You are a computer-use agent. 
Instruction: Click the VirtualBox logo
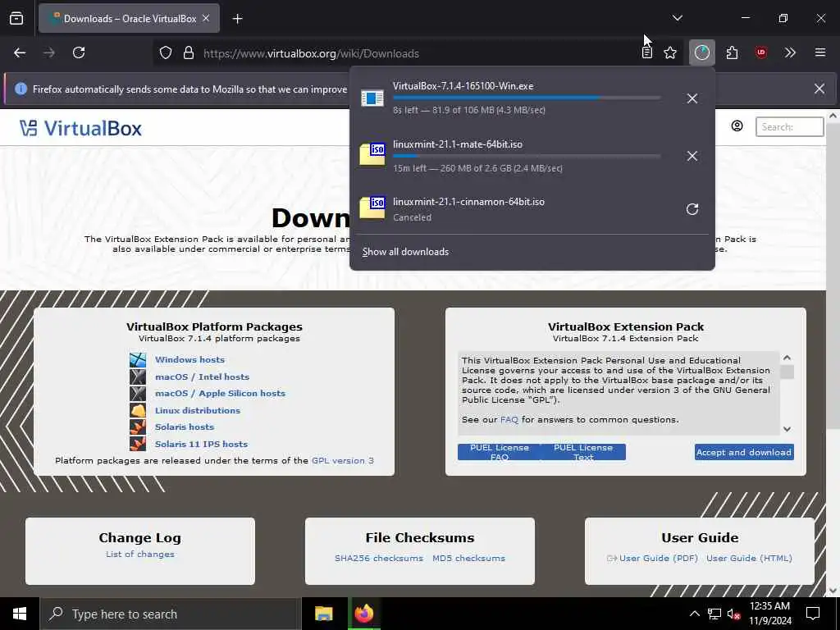(x=81, y=128)
